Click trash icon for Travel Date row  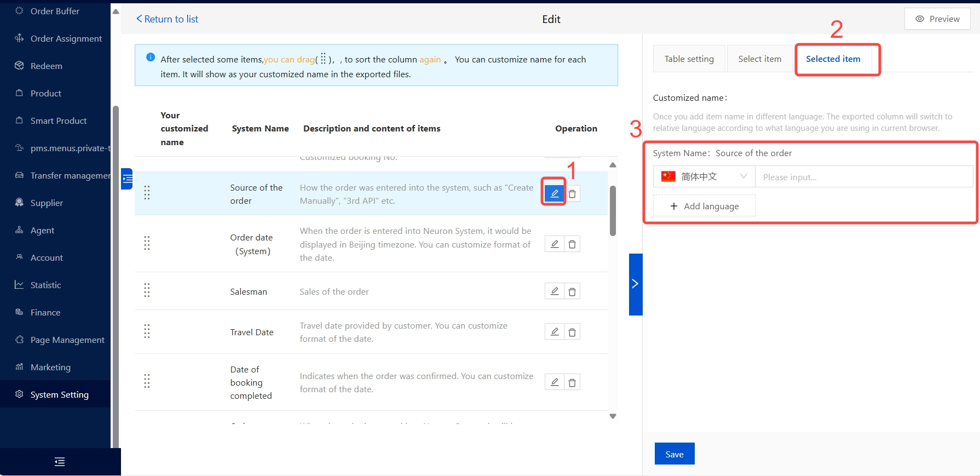tap(572, 332)
